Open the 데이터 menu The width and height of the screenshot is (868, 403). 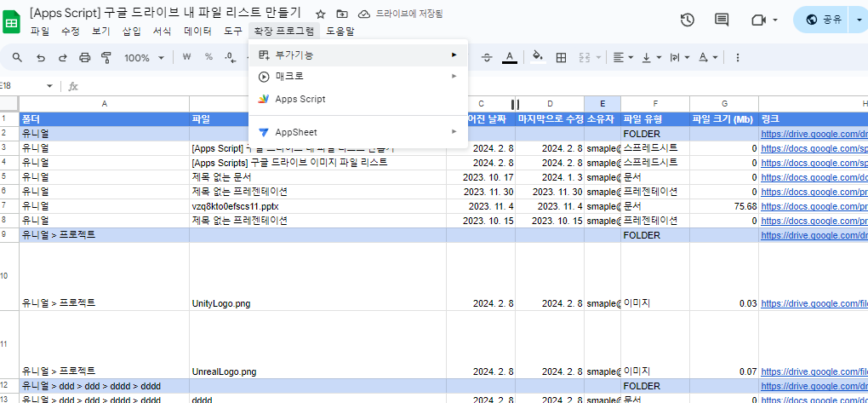pos(197,32)
